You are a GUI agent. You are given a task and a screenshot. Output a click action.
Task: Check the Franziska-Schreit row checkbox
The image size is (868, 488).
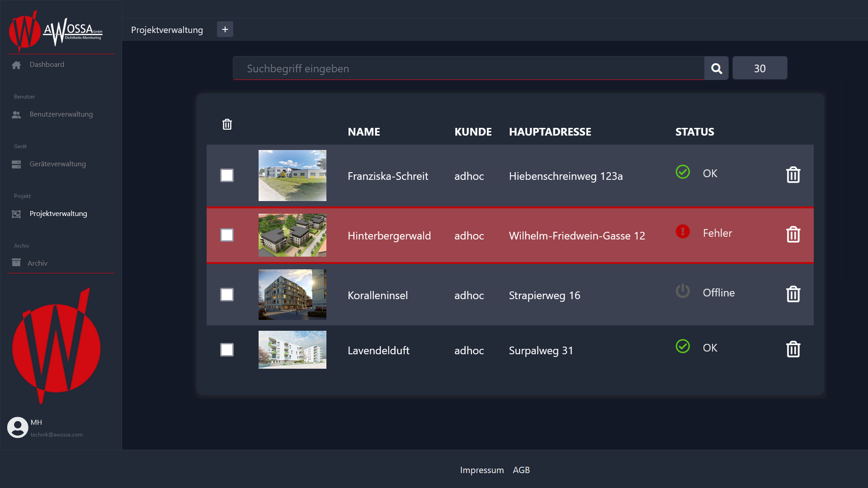click(x=227, y=175)
